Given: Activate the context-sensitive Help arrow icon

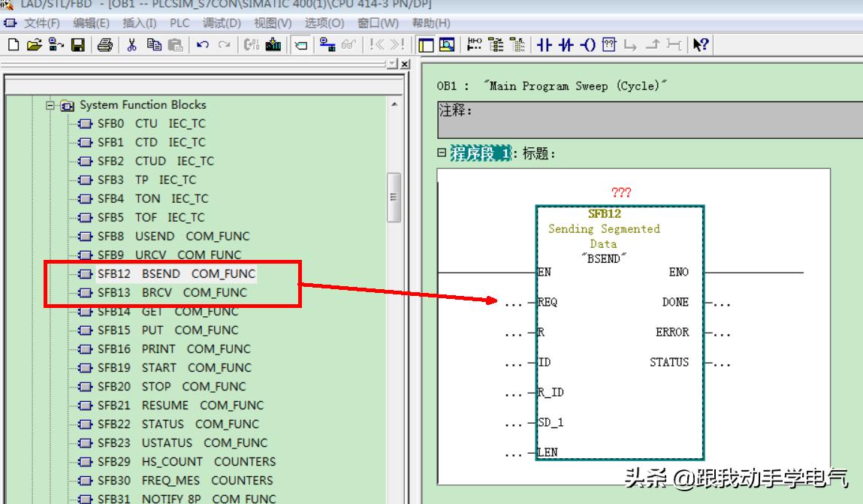Looking at the screenshot, I should 703,47.
